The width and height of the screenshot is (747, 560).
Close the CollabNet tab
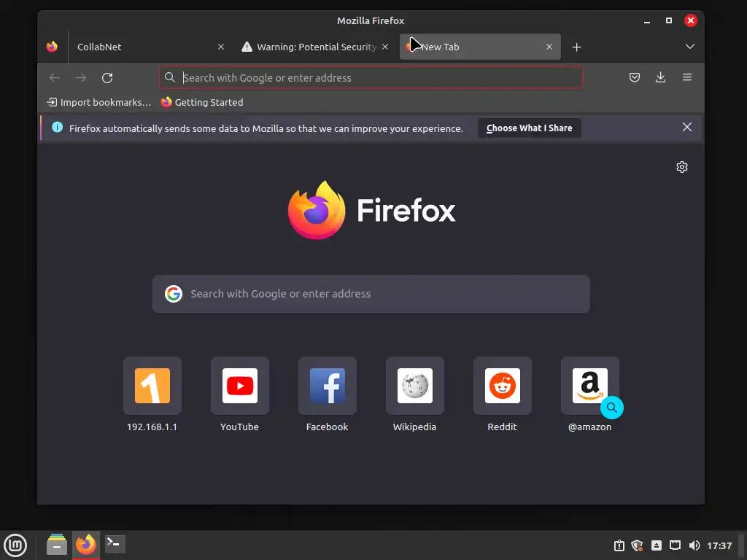point(220,47)
